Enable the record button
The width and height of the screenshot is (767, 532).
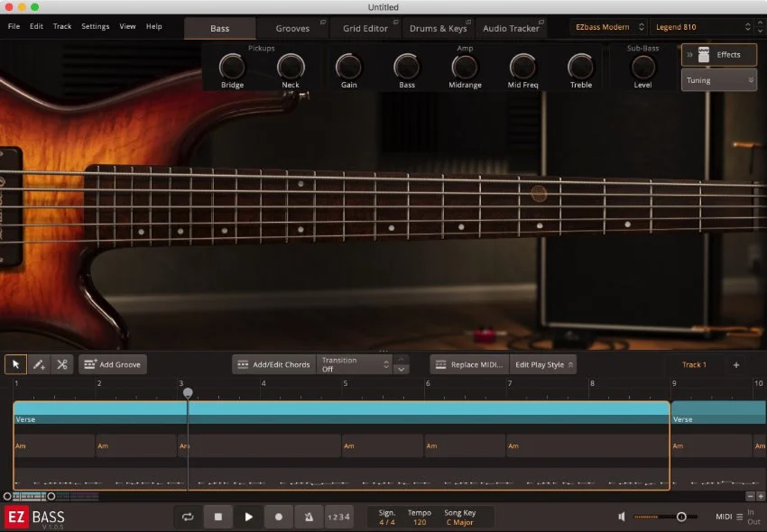(278, 517)
